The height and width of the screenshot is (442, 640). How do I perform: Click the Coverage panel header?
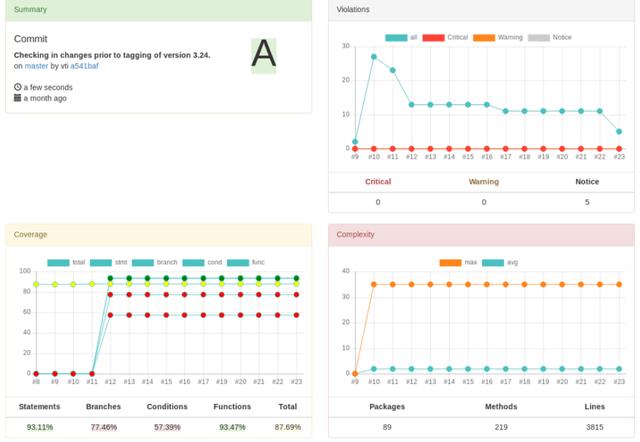point(158,235)
